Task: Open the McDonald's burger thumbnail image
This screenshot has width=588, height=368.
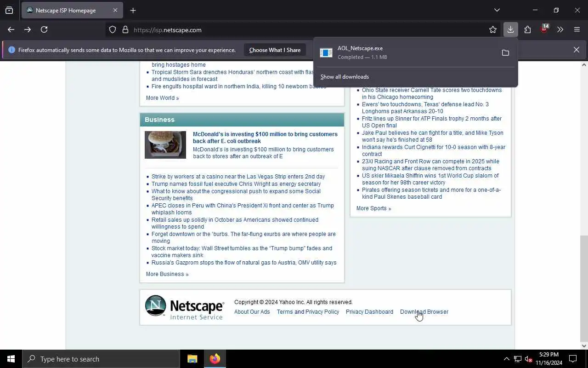Action: (165, 145)
